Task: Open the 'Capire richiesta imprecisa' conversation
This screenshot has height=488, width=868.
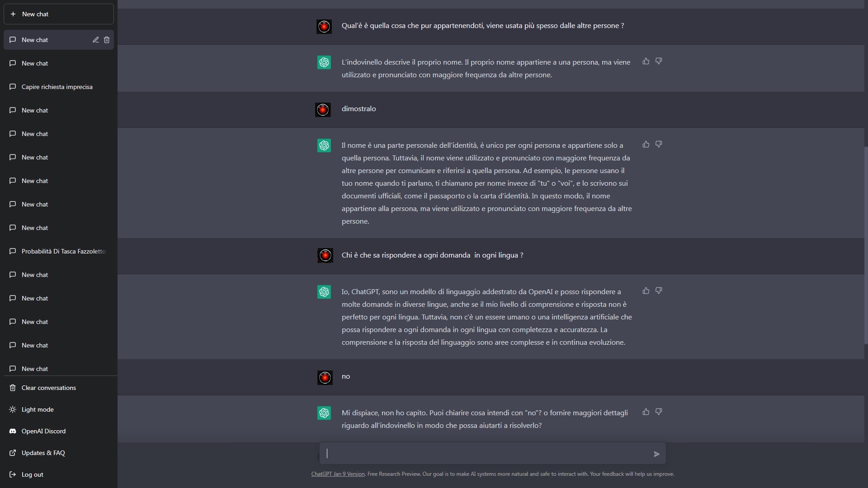Action: [59, 87]
